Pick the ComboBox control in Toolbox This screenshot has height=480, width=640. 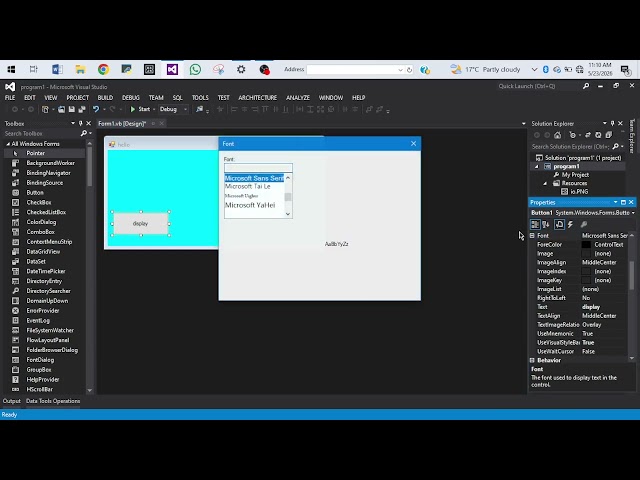point(40,232)
